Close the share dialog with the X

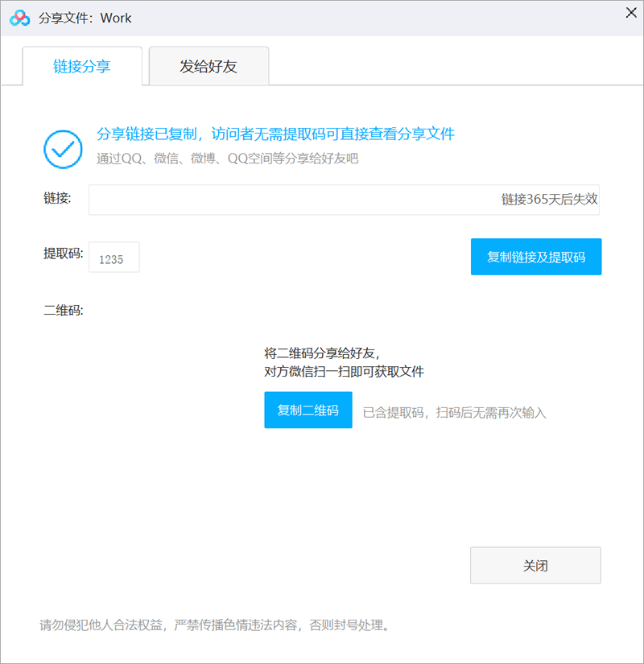tap(631, 13)
